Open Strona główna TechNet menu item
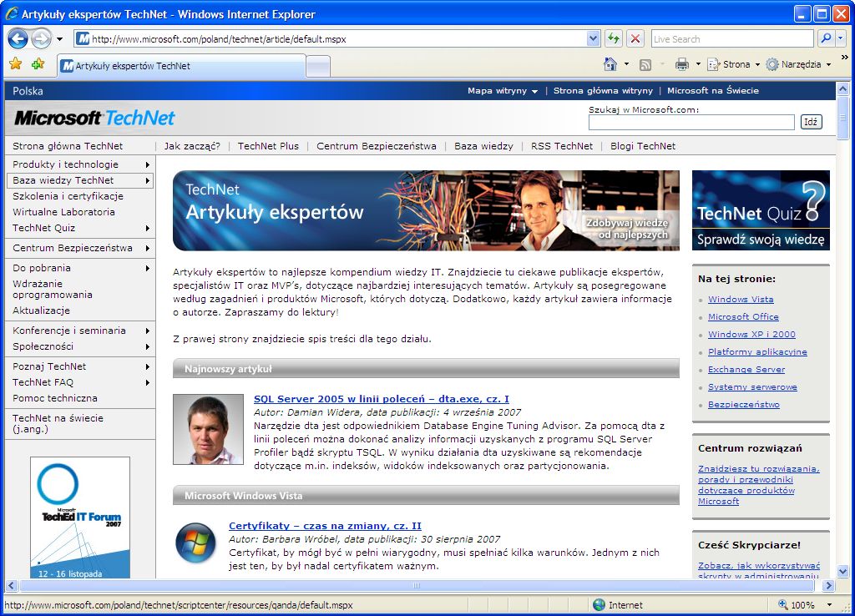 68,146
